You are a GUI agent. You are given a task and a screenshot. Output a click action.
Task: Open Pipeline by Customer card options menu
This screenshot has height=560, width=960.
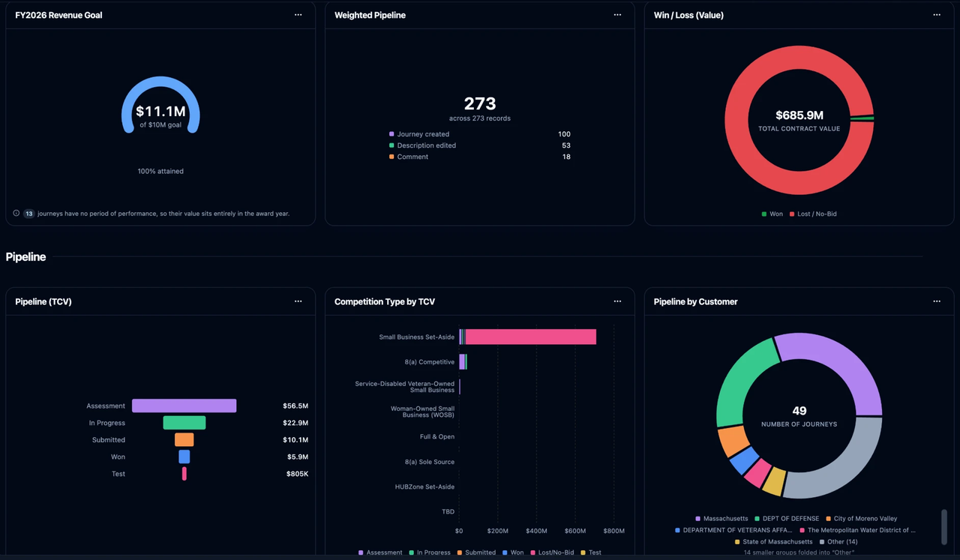(x=937, y=301)
